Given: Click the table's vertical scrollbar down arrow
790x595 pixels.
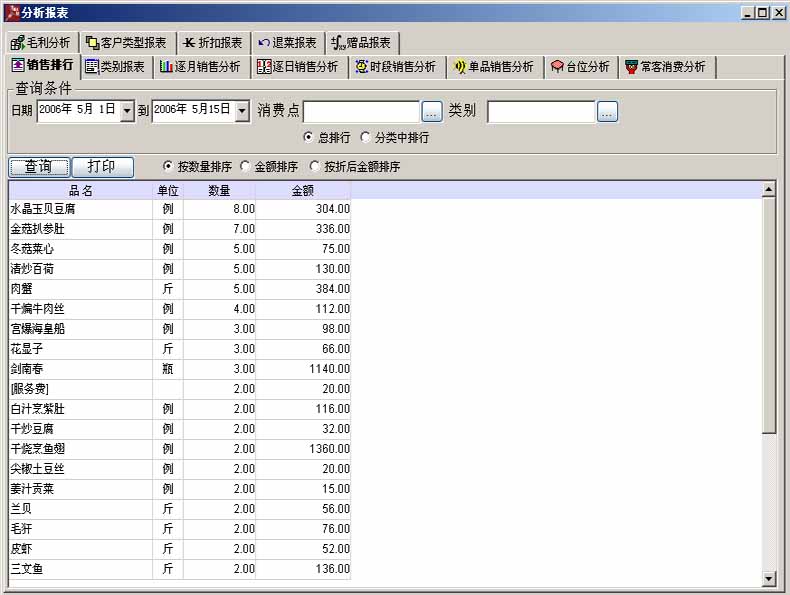Looking at the screenshot, I should point(769,578).
